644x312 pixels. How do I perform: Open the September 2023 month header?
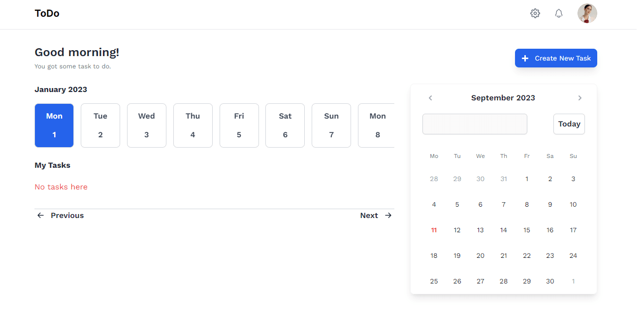click(x=503, y=98)
